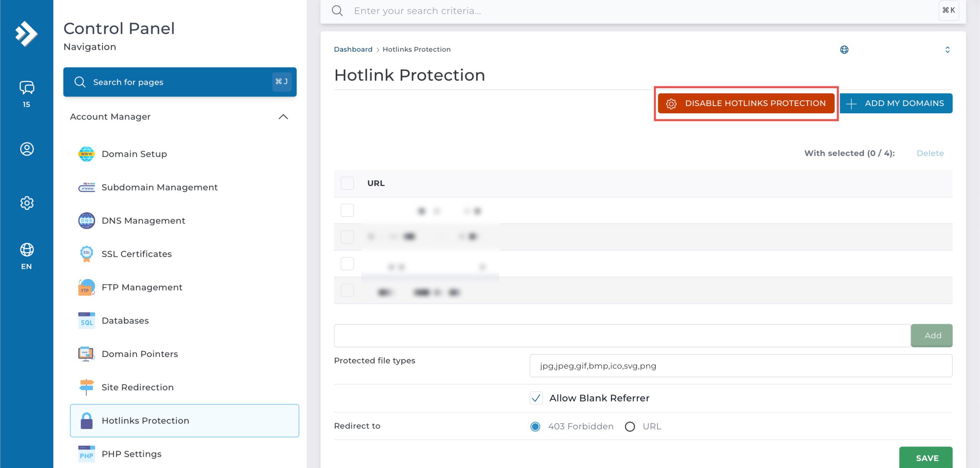Click the DNS Management icon
Screen dimensions: 980x468
coord(87,221)
